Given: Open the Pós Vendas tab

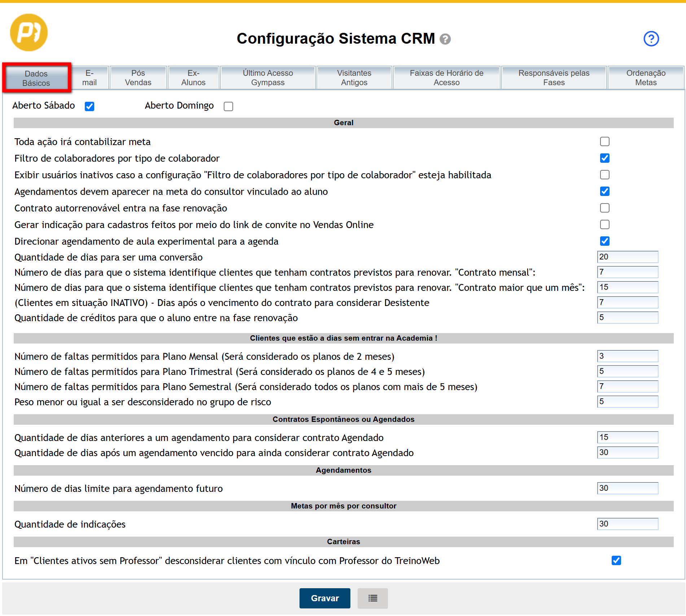Looking at the screenshot, I should click(138, 78).
